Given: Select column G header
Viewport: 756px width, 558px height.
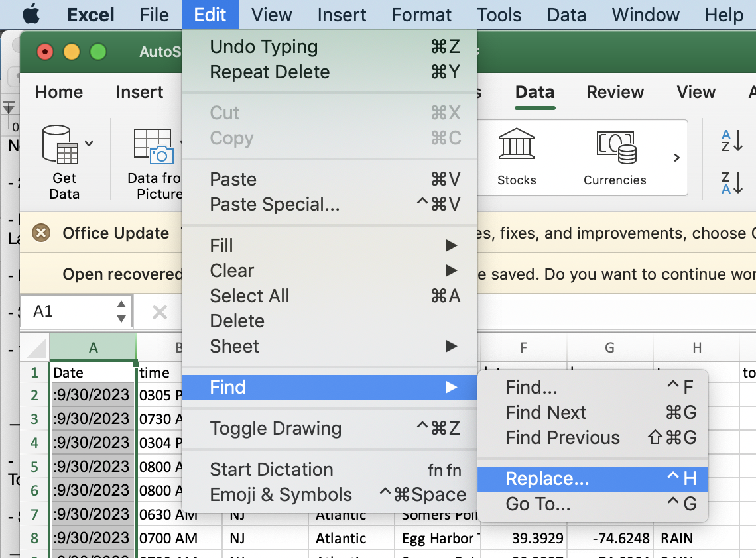Looking at the screenshot, I should click(609, 347).
